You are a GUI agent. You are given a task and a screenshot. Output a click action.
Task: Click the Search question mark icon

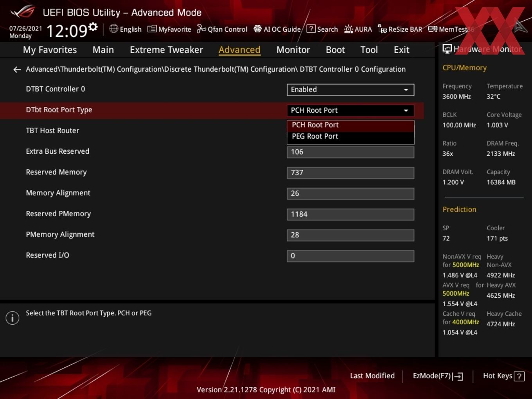coord(311,29)
